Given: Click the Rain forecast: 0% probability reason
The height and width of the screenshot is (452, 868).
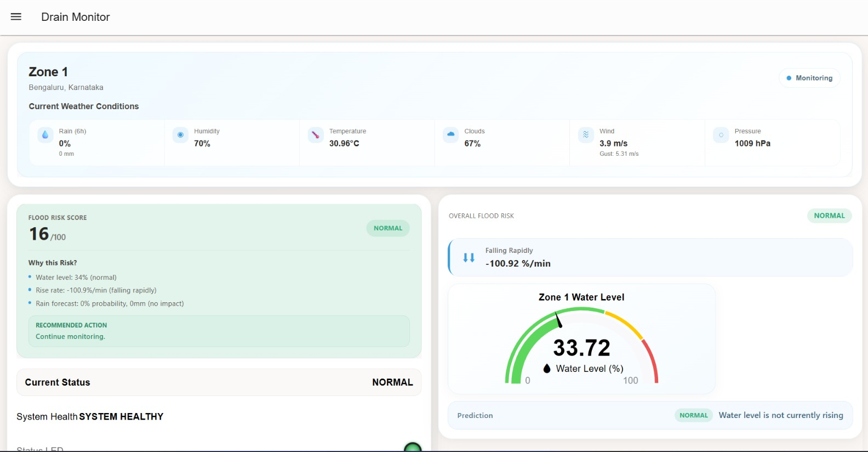Looking at the screenshot, I should click(110, 303).
